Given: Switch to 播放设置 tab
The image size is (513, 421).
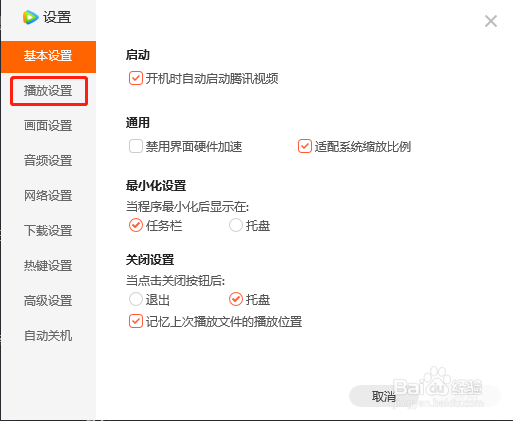Looking at the screenshot, I should pyautogui.click(x=48, y=91).
